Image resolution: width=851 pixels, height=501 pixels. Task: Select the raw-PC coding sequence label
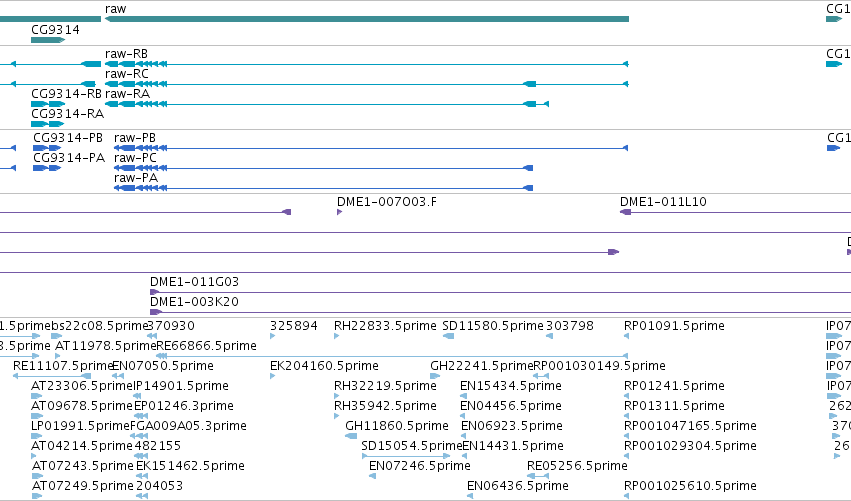pyautogui.click(x=135, y=158)
